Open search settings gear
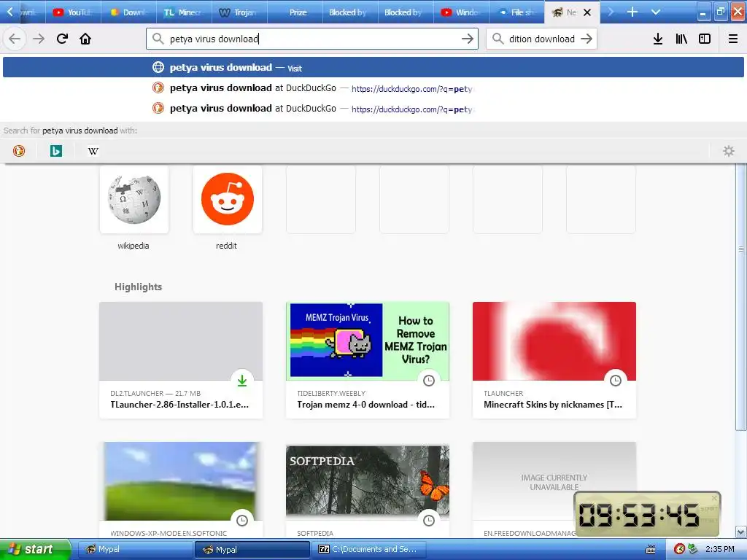The image size is (747, 560). click(729, 152)
